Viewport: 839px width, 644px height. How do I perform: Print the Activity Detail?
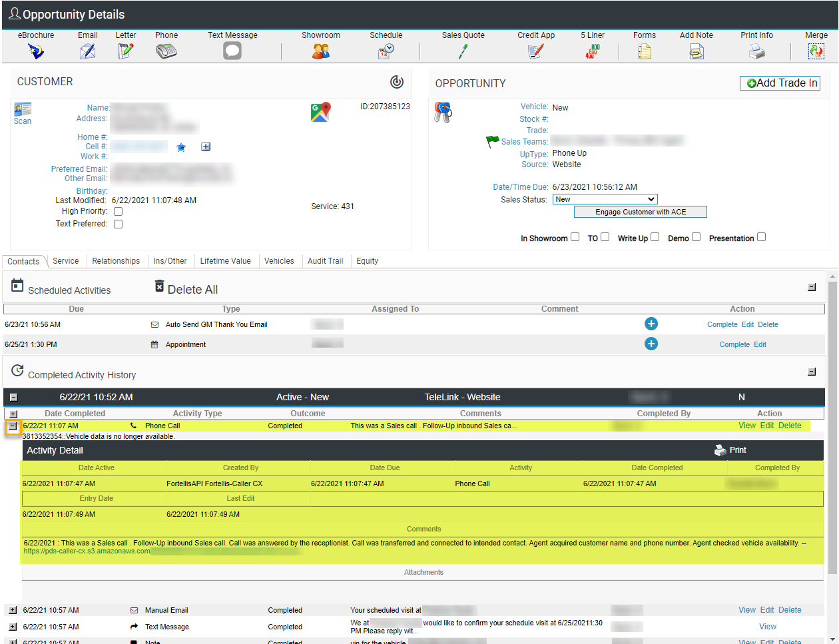[730, 450]
